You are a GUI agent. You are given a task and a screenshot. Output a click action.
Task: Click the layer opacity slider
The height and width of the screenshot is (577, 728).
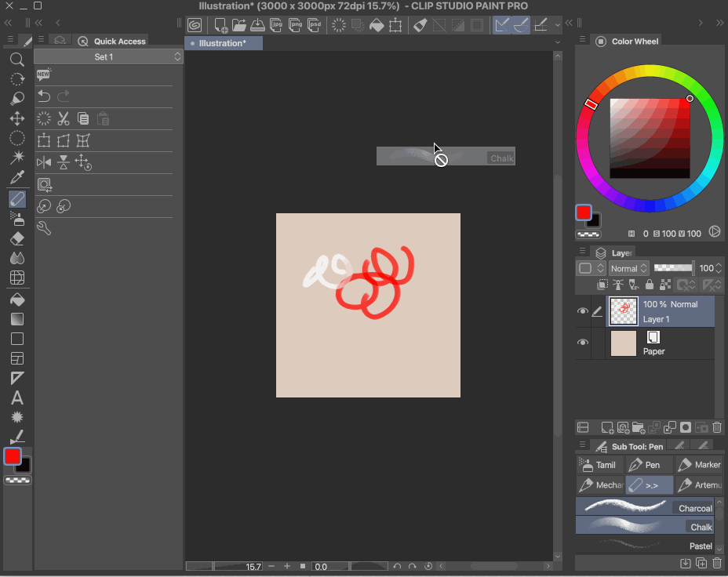674,267
